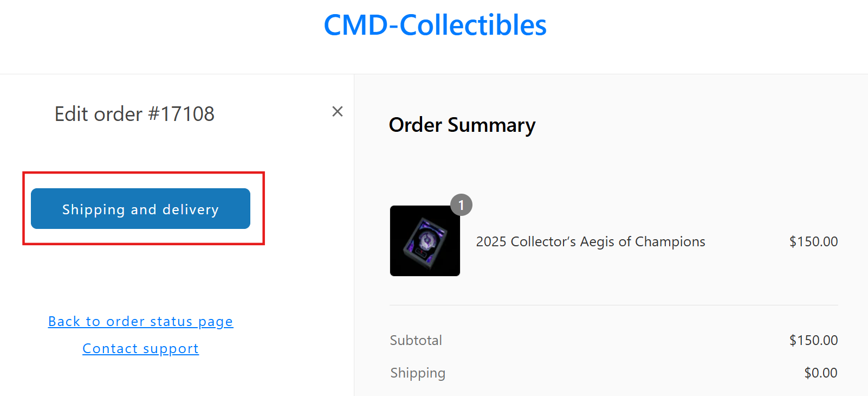The width and height of the screenshot is (868, 396).
Task: Click the Aegis of Champions product thumbnail
Action: coord(425,241)
